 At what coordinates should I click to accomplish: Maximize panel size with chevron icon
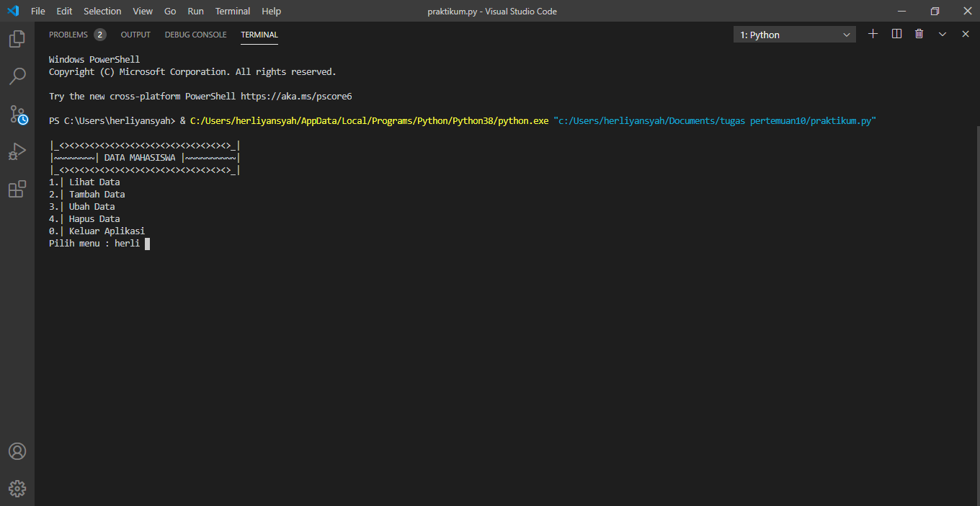[942, 34]
